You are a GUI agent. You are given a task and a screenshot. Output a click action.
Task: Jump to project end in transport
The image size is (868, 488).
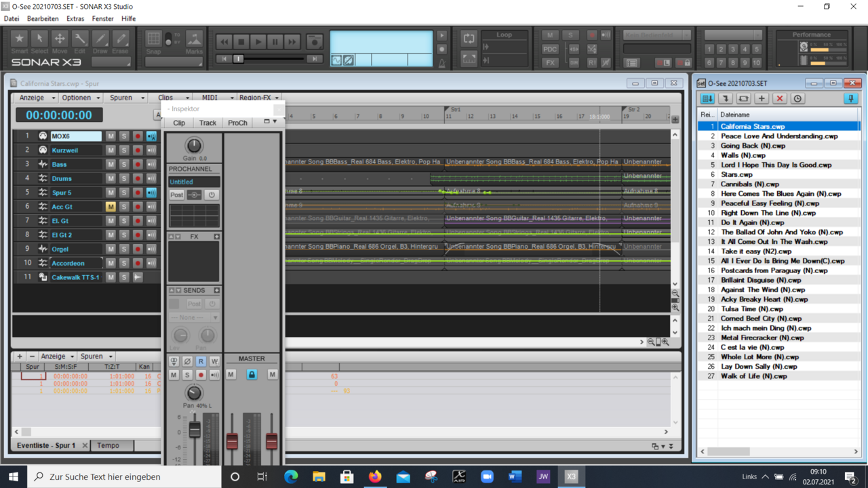(x=315, y=59)
